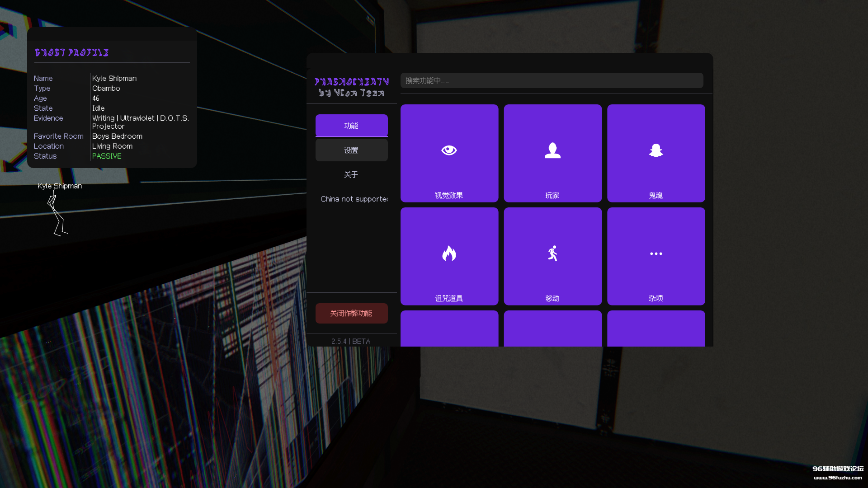
Task: Switch to the 设置 (Settings) tab
Action: pyautogui.click(x=351, y=150)
